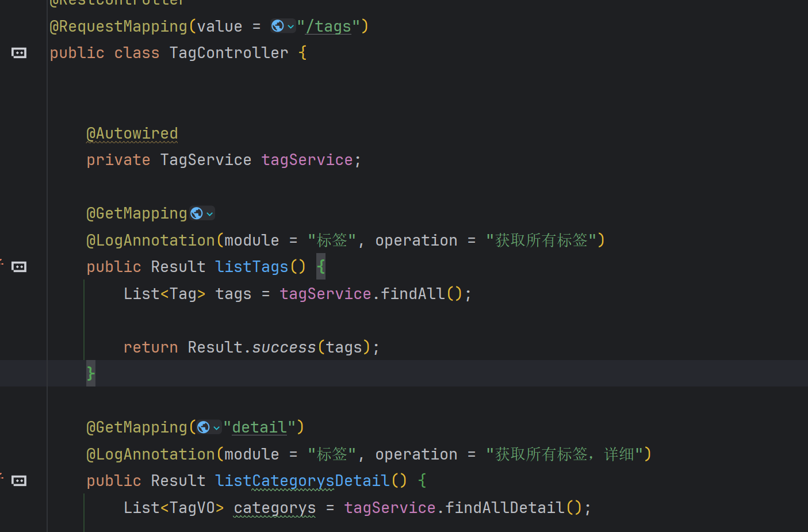Expand chevron dropdown after first @GetMapping
Viewport: 808px width, 532px height.
pyautogui.click(x=210, y=214)
